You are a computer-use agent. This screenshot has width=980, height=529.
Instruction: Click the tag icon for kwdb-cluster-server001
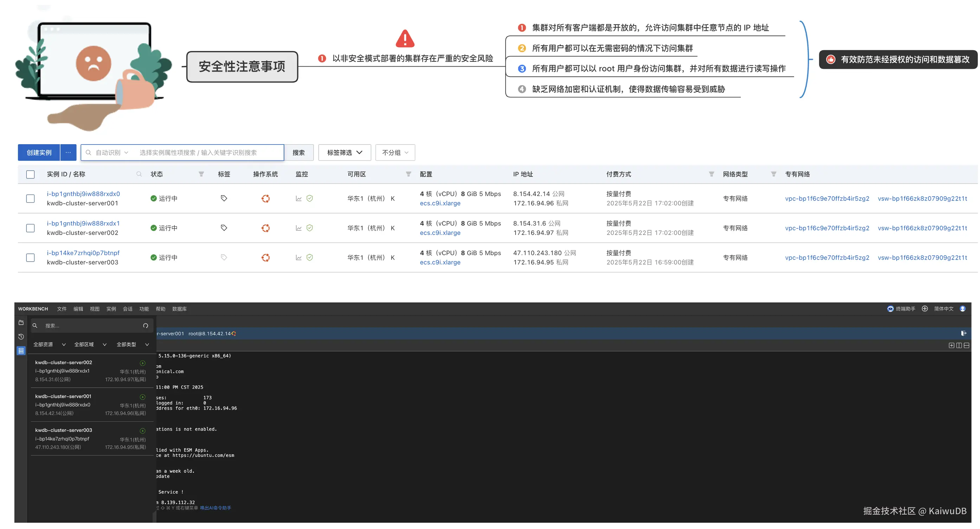[x=224, y=198]
